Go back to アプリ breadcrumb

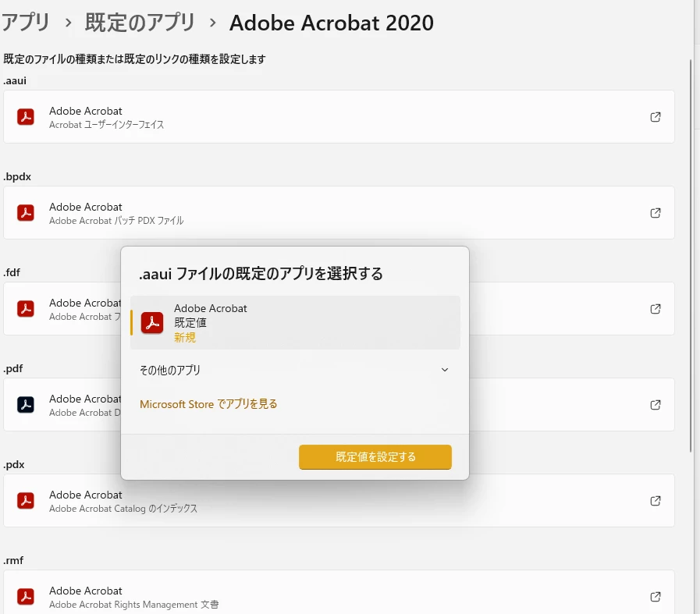pos(26,23)
